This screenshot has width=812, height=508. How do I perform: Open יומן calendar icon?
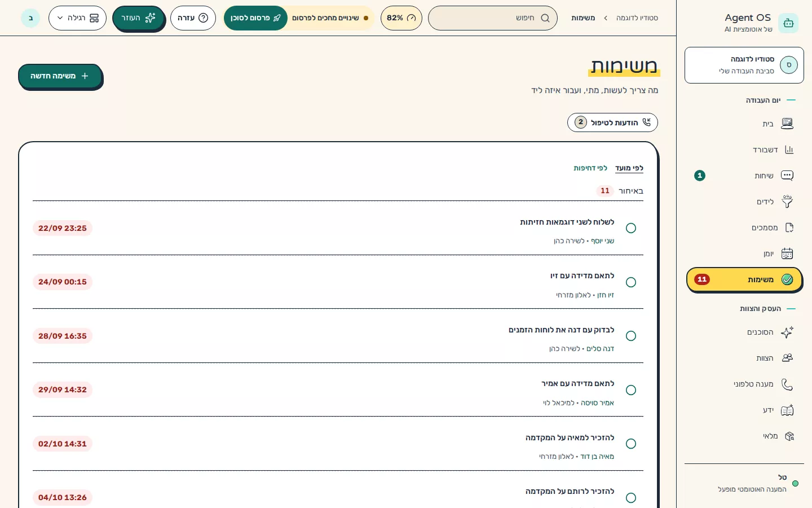[x=787, y=253]
